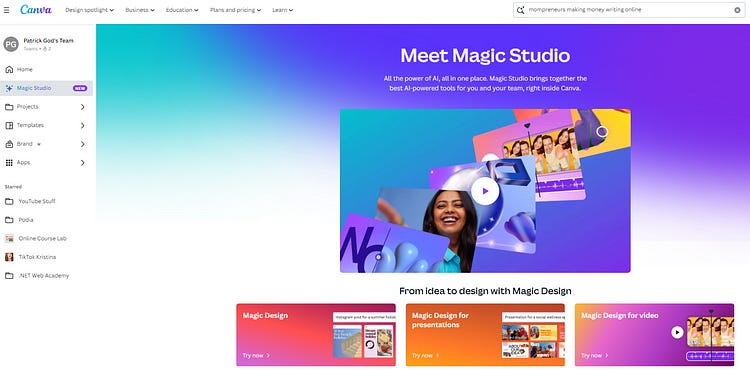Open Templates in the sidebar
This screenshot has height=372, width=750.
point(47,126)
